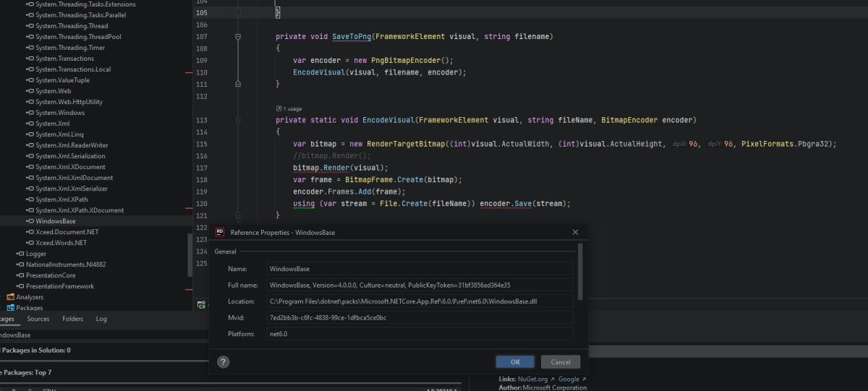The height and width of the screenshot is (391, 868).
Task: Click the reference icon beside NationalInstruments.NI4882
Action: pos(20,265)
